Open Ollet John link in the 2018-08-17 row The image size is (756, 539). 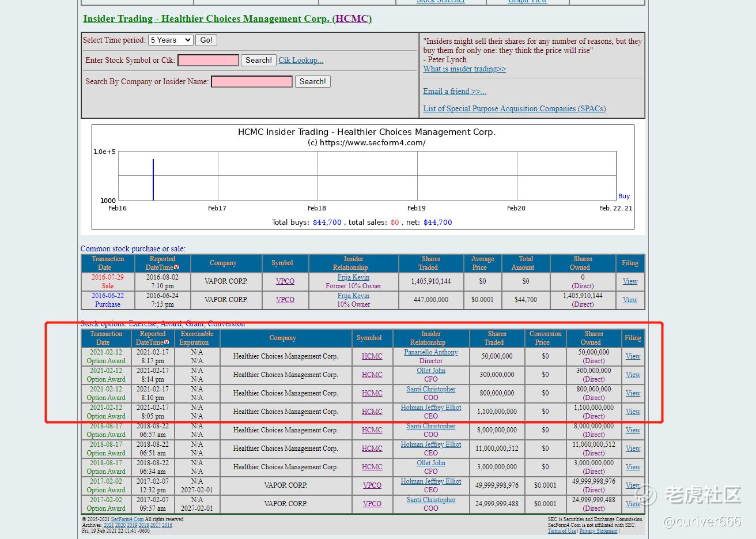431,463
